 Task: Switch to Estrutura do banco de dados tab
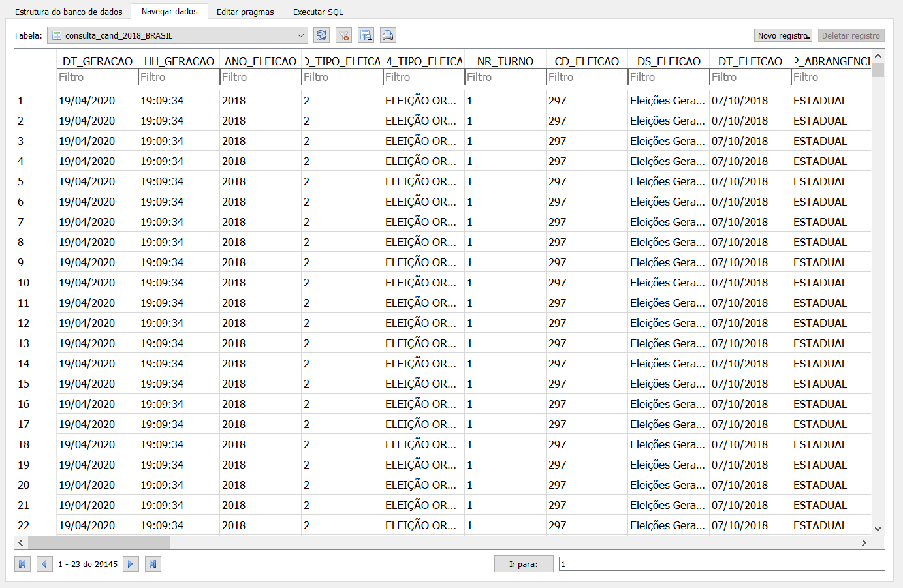pos(69,12)
